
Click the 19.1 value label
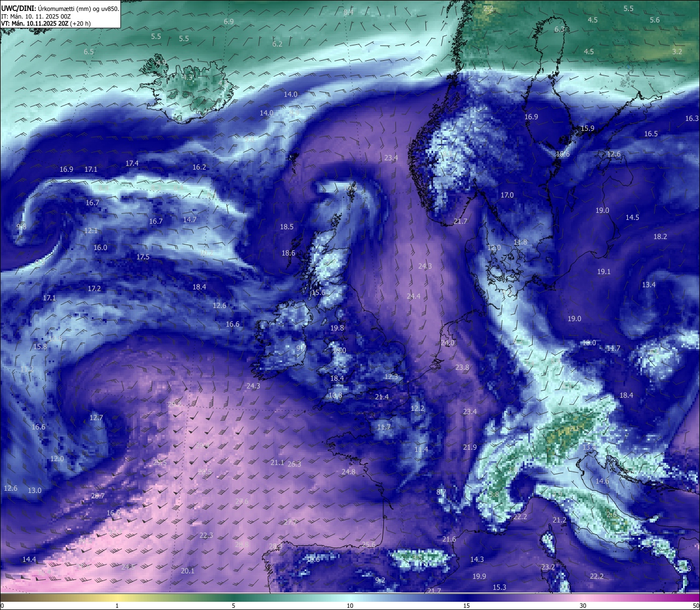pos(604,271)
